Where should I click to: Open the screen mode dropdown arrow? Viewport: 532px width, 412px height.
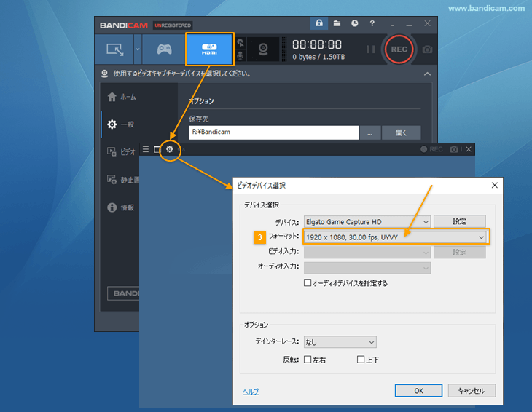[x=138, y=49]
